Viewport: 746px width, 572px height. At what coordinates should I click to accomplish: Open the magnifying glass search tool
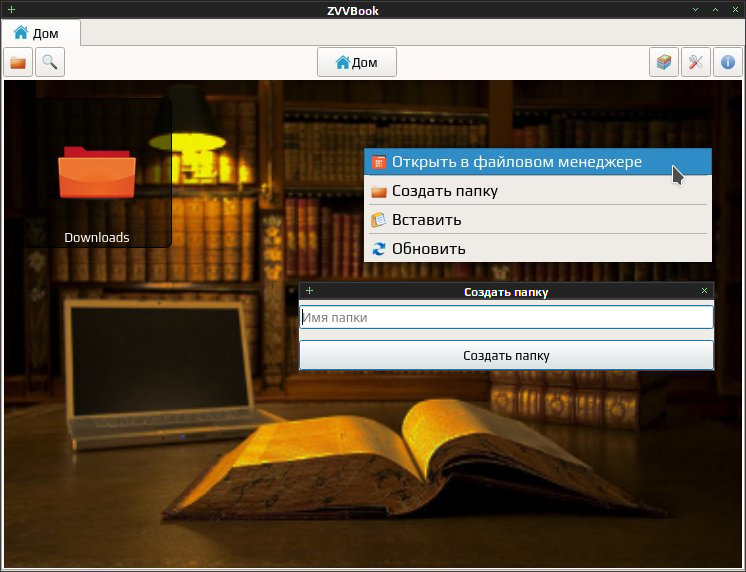50,62
